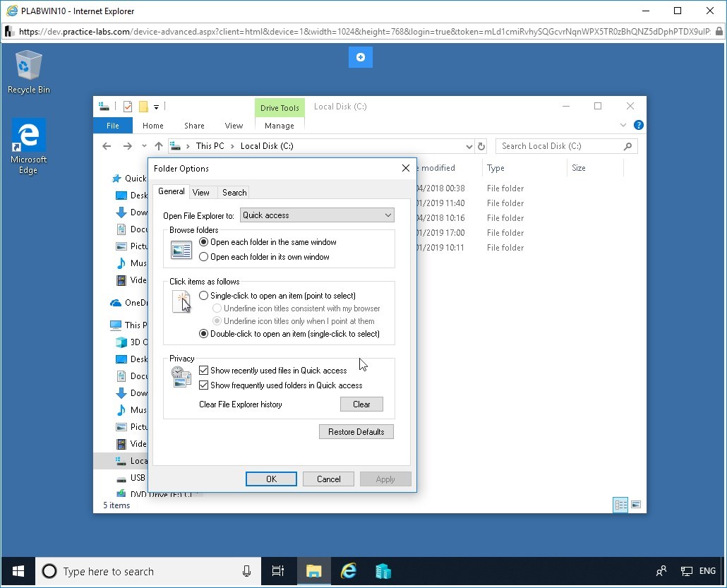Switch to details view icon

pos(620,505)
